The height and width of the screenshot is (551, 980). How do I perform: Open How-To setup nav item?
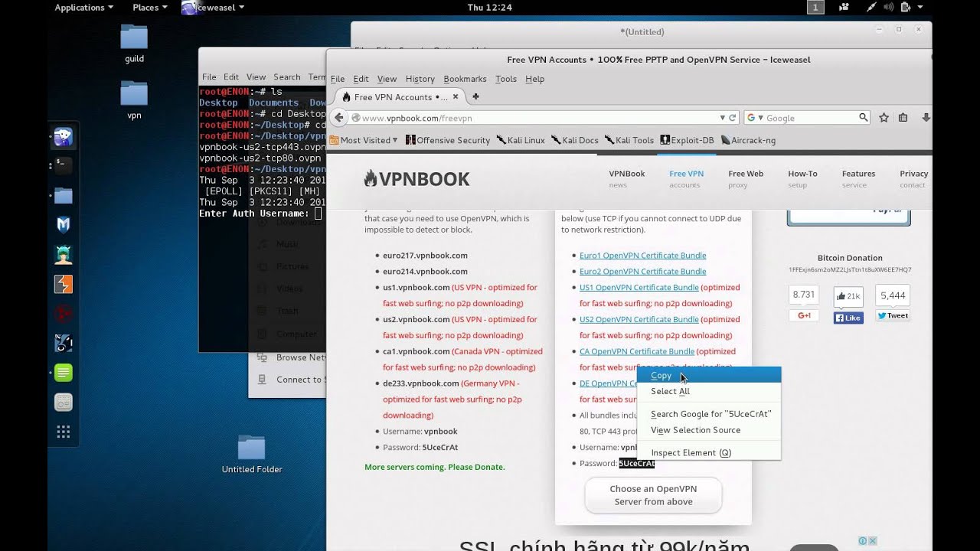(x=802, y=179)
